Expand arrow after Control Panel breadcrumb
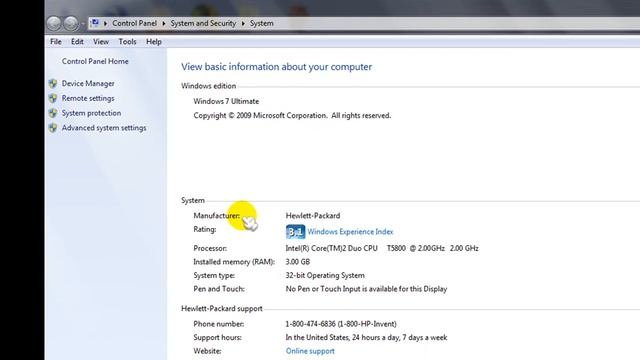640x360 pixels. pyautogui.click(x=164, y=23)
